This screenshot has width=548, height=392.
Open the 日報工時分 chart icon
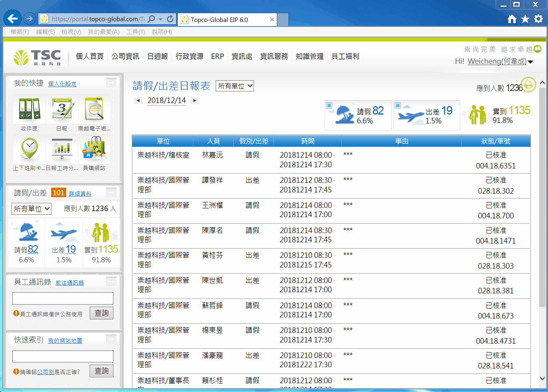tap(62, 149)
